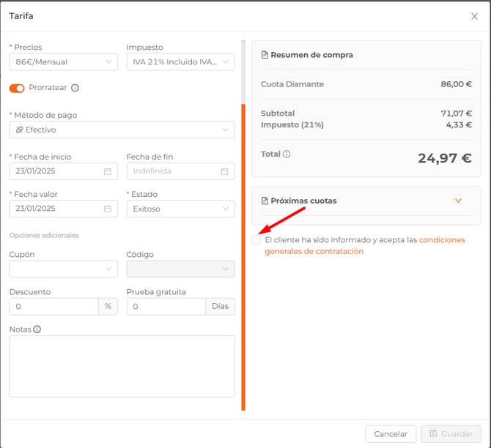Viewport: 491px width, 448px height.
Task: Click the Resumen de compra document icon
Action: click(265, 55)
